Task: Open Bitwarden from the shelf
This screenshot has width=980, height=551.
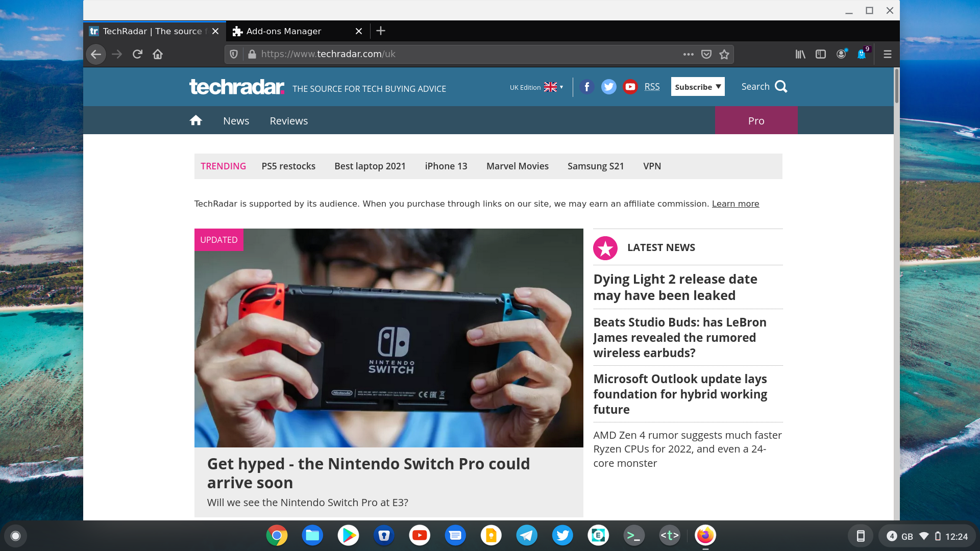Action: click(x=384, y=536)
